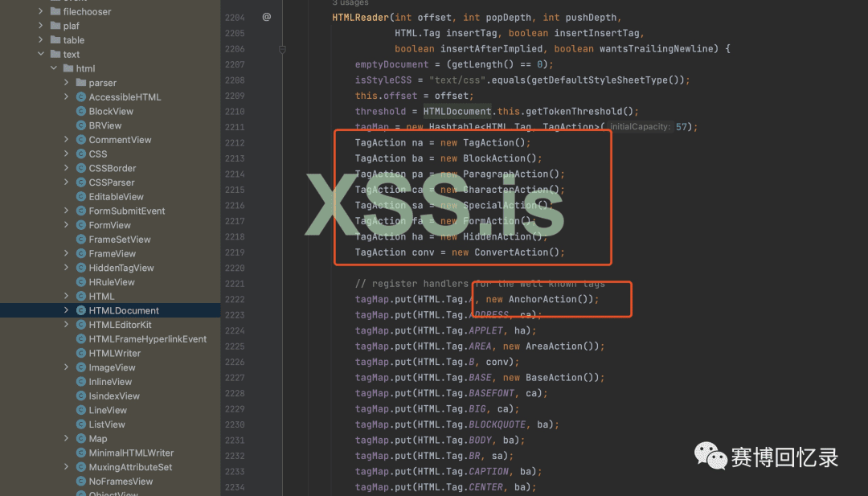Click HTMLReader constructor name in editor
The height and width of the screenshot is (496, 868).
361,18
